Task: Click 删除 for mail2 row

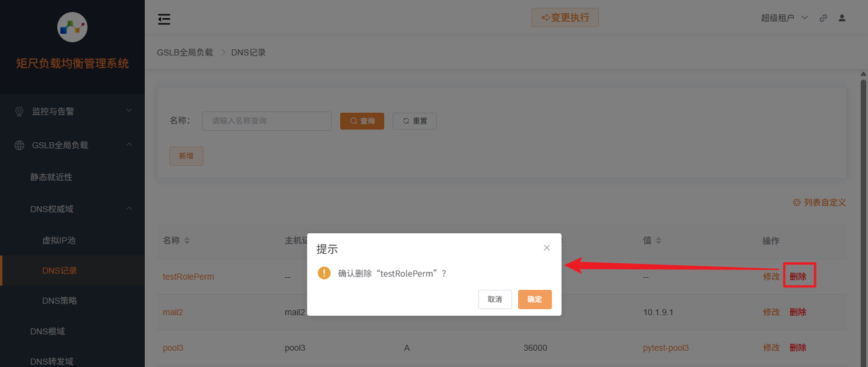Action: [798, 312]
